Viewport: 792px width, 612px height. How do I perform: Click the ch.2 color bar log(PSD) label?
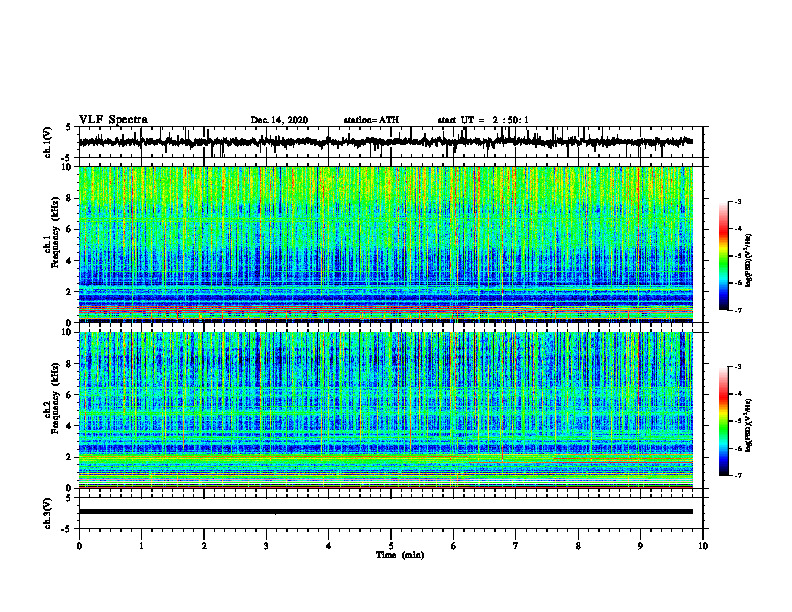749,425
